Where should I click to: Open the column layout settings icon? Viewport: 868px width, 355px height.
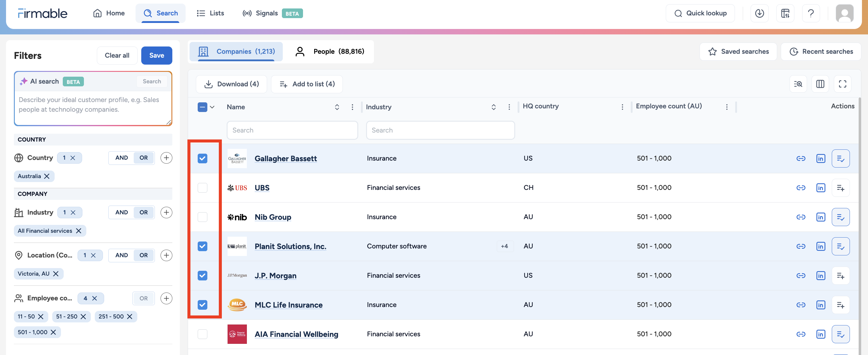point(820,84)
